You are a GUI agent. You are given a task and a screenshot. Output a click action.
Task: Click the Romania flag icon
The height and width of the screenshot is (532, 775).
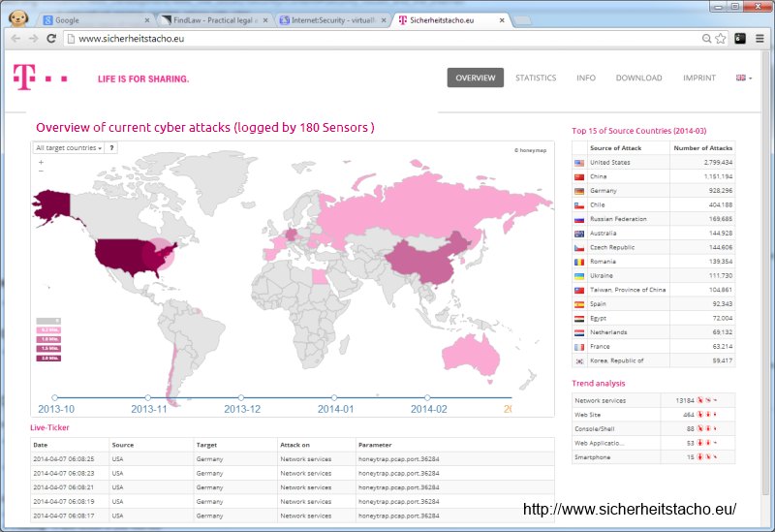click(x=579, y=262)
